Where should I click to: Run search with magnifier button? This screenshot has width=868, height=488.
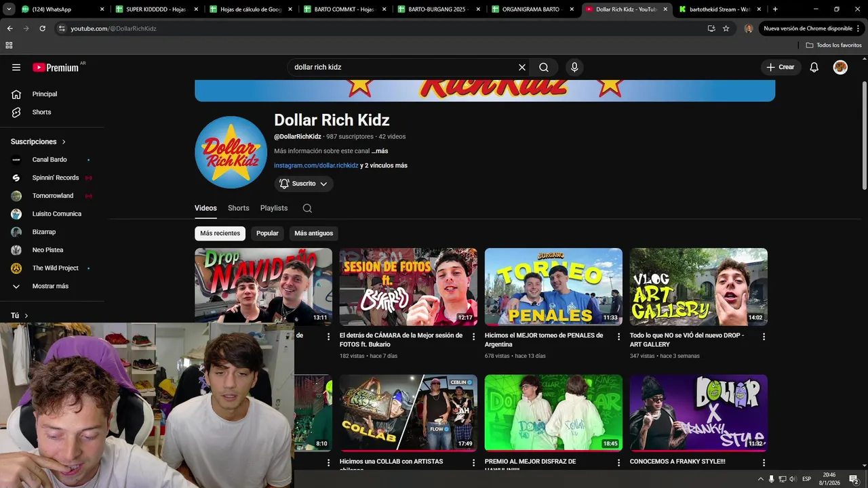click(544, 67)
